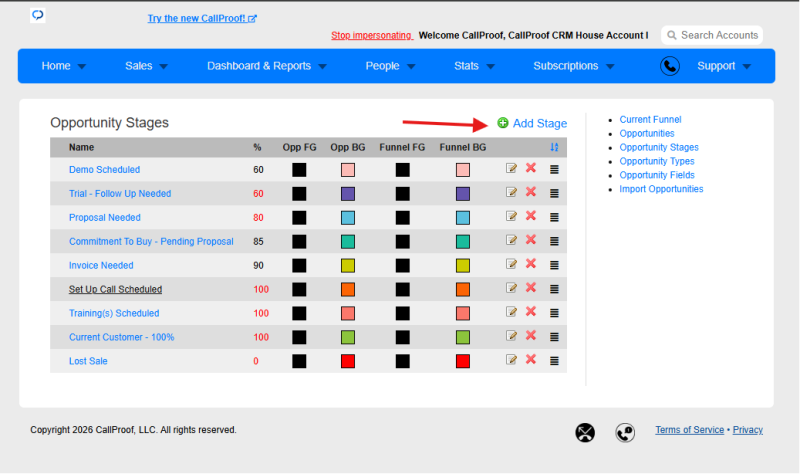Delete the Current Customer - 100% stage
800x474 pixels.
[x=531, y=336]
